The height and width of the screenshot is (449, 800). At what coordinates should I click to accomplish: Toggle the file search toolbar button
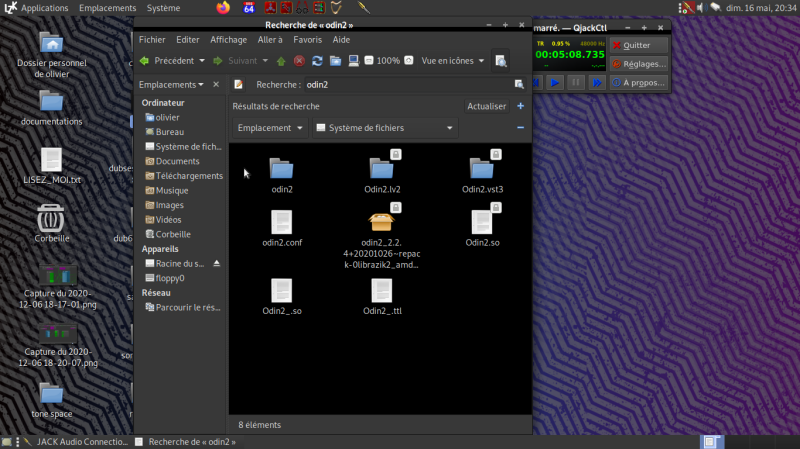tap(501, 61)
